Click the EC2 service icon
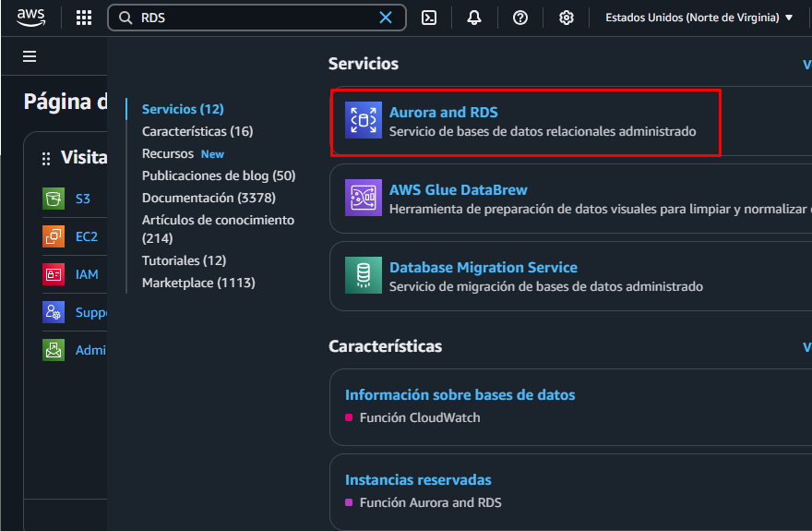 54,236
